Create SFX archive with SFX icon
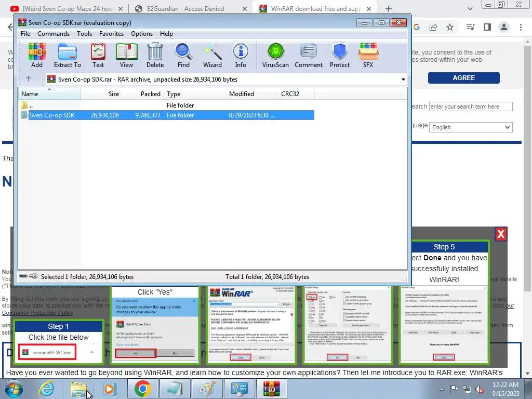The width and height of the screenshot is (532, 399). tap(368, 55)
